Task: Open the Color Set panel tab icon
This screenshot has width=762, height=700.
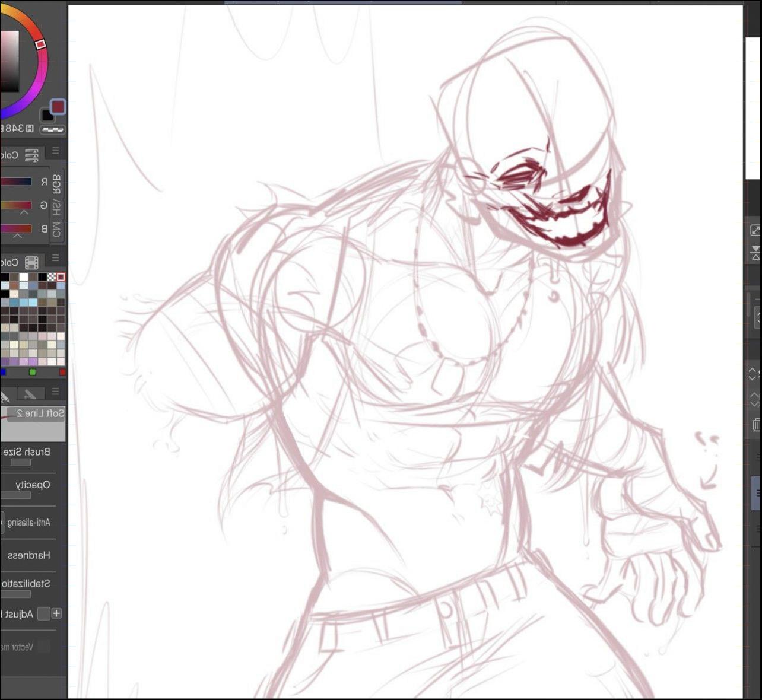Action: 32,262
